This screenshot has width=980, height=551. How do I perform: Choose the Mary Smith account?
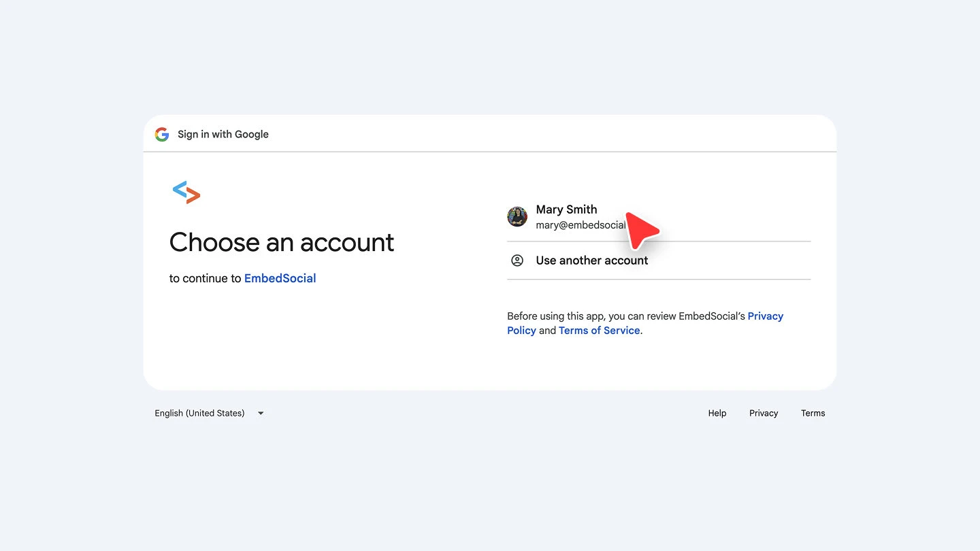[x=659, y=217]
